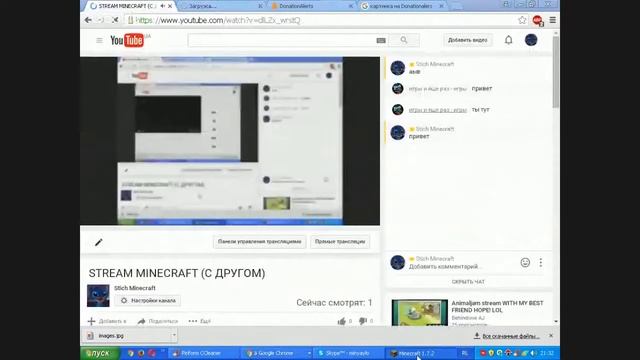This screenshot has height=360, width=640.
Task: Open the Stich Minecraft channel name link
Action: click(x=135, y=288)
